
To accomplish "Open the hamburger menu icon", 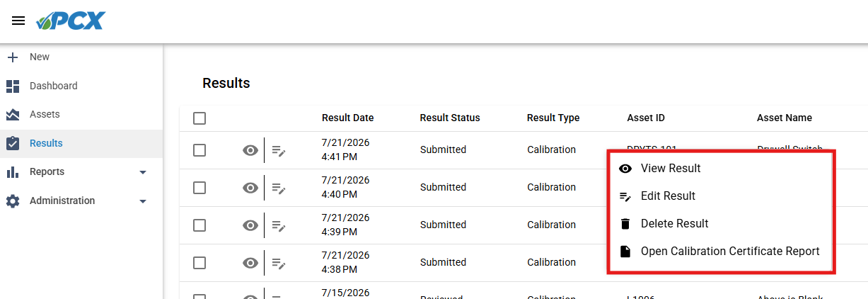I will click(18, 21).
